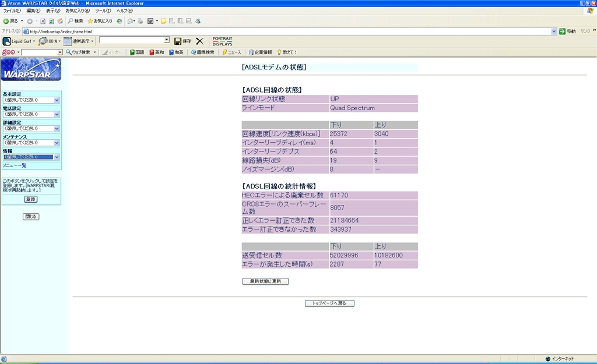Click the goo logo
597x364 pixels.
(9, 52)
